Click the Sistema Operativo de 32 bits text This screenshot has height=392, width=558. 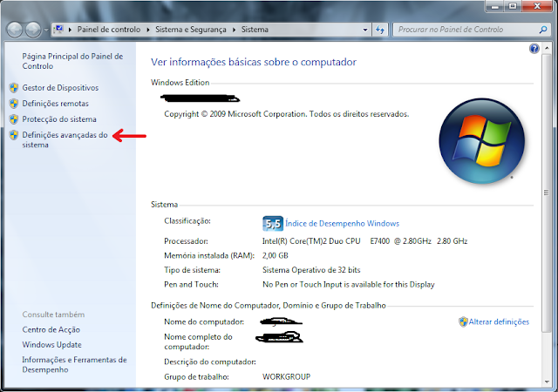tap(311, 270)
